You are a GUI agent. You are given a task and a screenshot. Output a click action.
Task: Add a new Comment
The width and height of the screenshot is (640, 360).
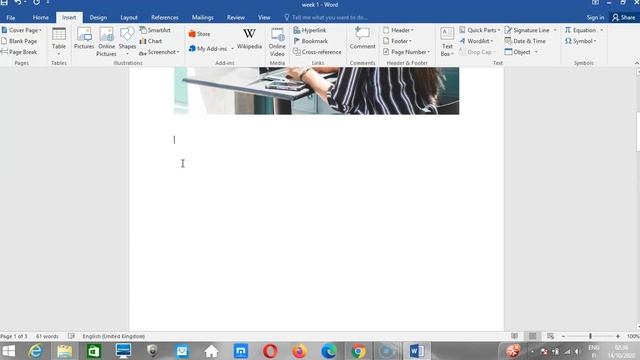click(x=362, y=38)
